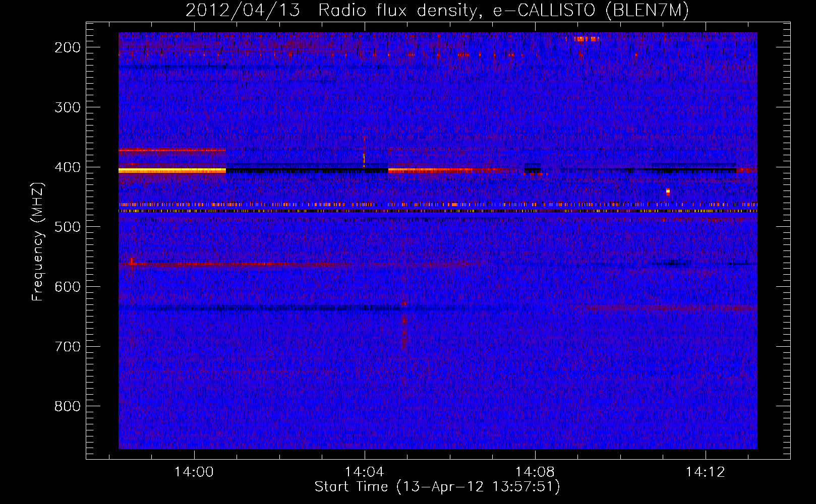Click the 200 frequency tick label
The image size is (816, 504).
coord(68,47)
